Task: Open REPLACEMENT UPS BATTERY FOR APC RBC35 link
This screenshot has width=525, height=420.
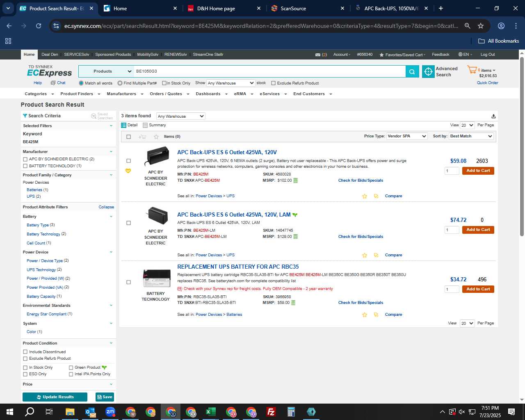Action: [x=238, y=267]
